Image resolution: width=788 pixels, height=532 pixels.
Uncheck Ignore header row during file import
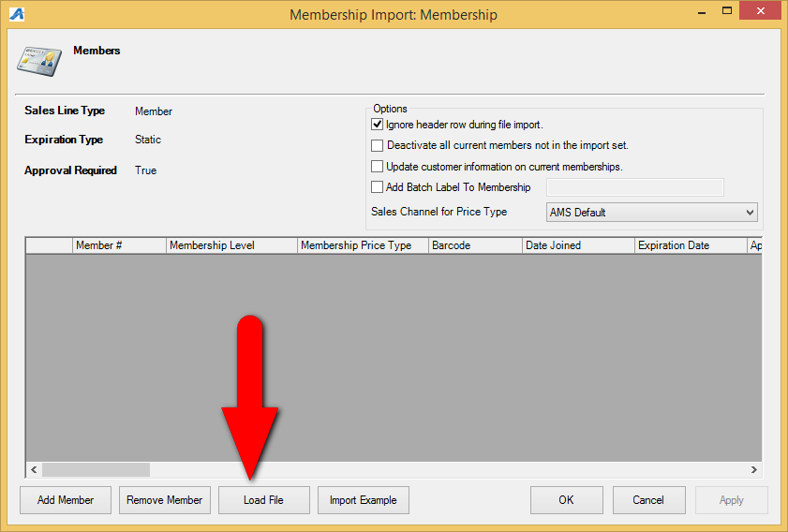click(x=377, y=124)
